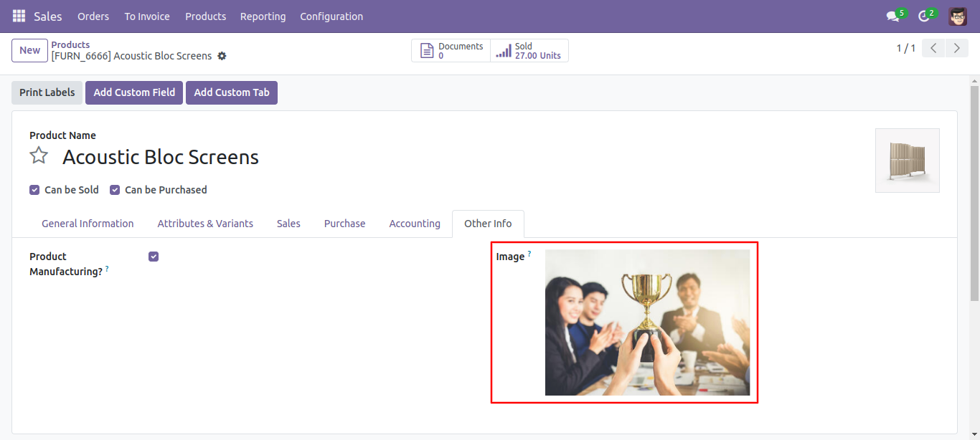Click the vertical scrollbar
Screen dimensions: 980x440
(974, 192)
